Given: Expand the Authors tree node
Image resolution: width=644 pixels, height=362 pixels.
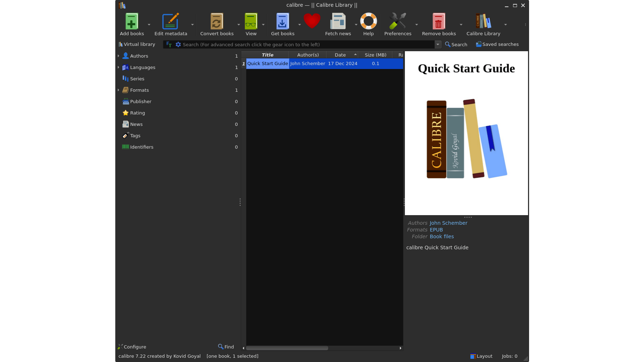Looking at the screenshot, I should coord(118,56).
